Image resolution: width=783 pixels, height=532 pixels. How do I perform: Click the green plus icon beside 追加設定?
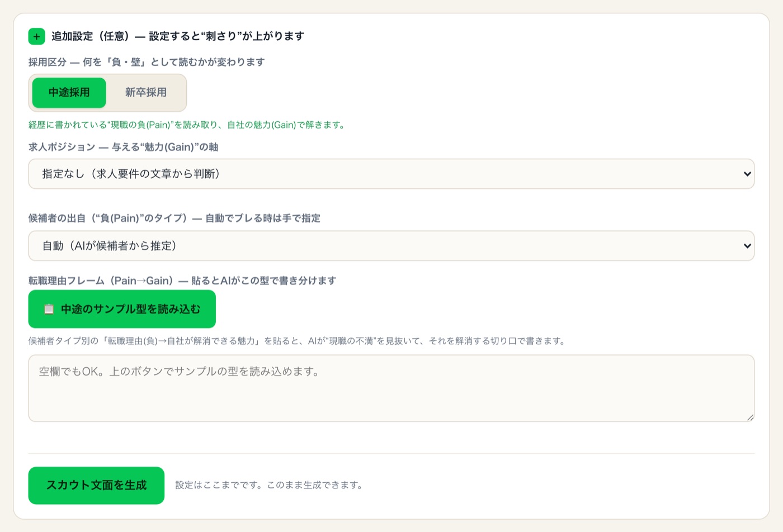[x=36, y=36]
